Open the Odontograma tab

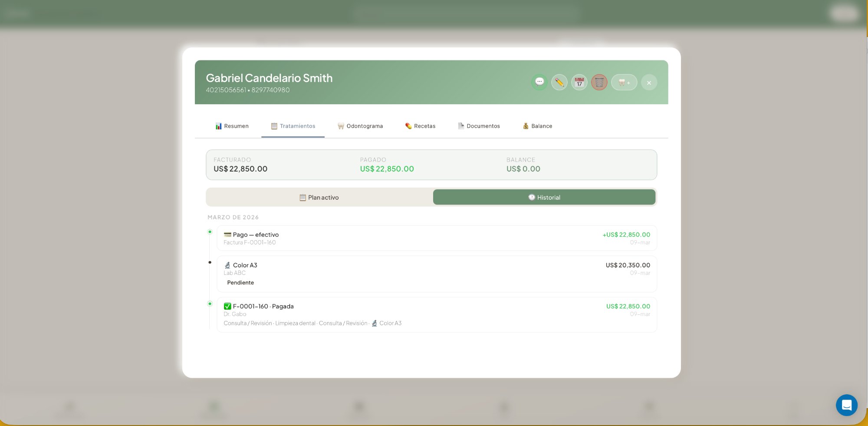tap(360, 126)
